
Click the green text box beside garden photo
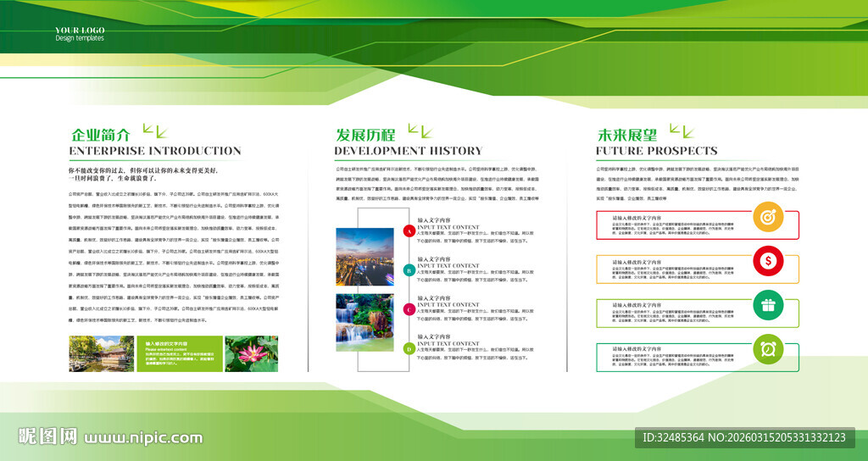180,353
